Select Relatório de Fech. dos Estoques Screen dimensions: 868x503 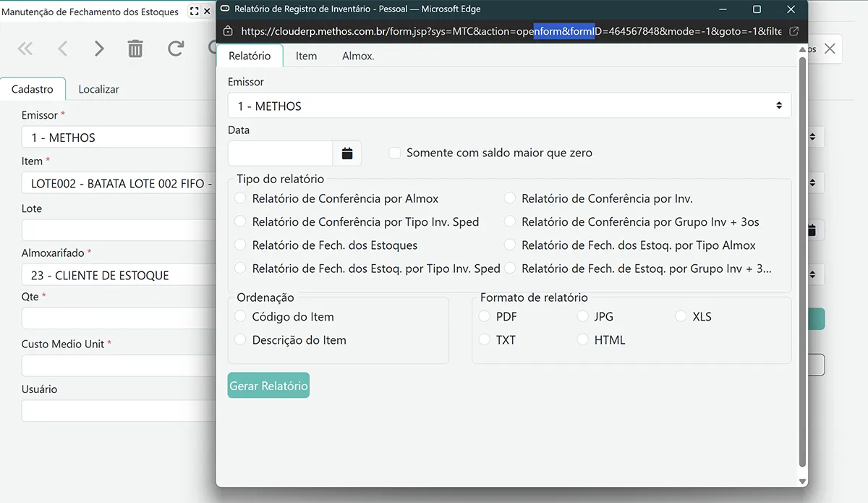tap(240, 245)
